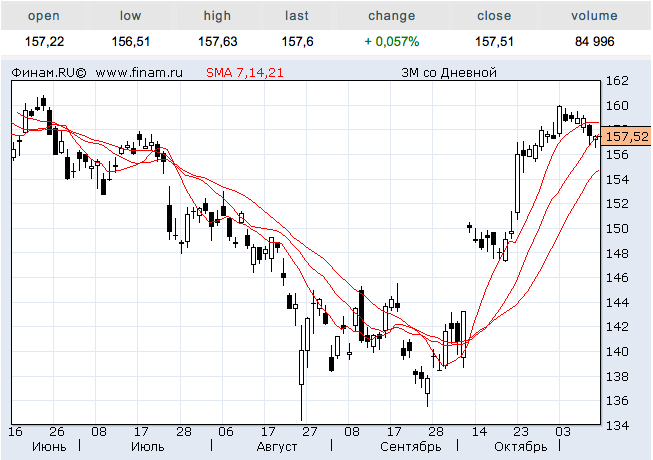Click the 'change' column header
Image resolution: width=653 pixels, height=460 pixels.
(391, 16)
